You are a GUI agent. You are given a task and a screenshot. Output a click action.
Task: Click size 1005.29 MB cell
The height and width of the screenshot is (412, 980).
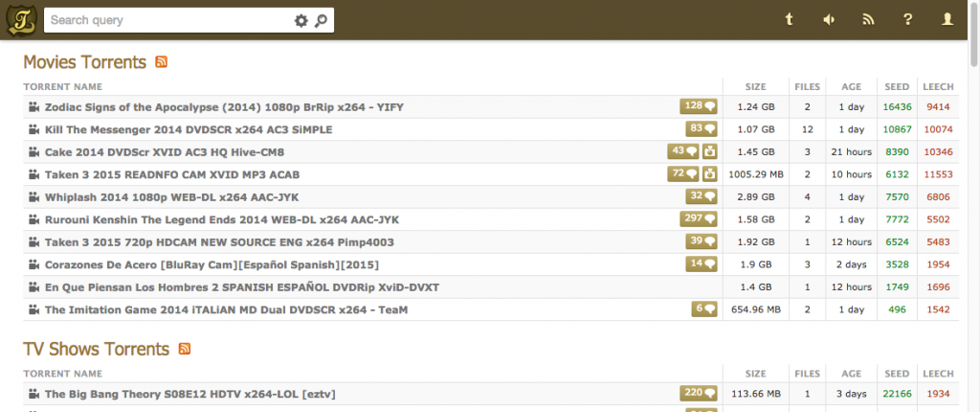(x=756, y=174)
